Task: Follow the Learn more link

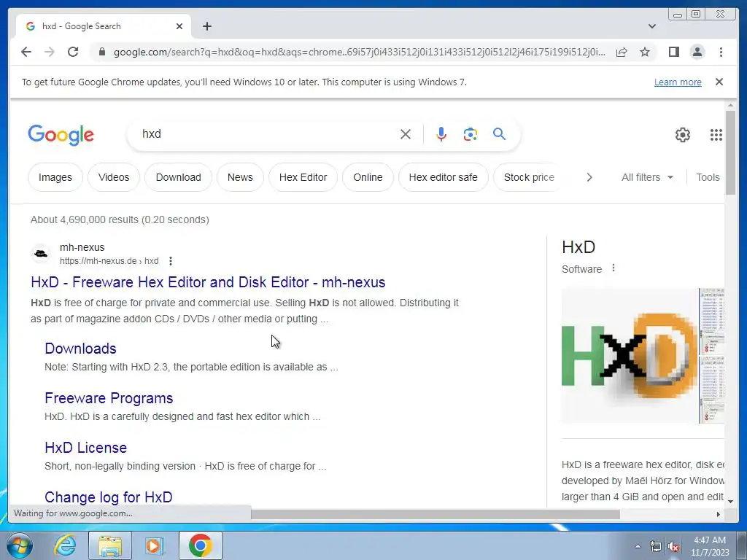Action: coord(678,82)
